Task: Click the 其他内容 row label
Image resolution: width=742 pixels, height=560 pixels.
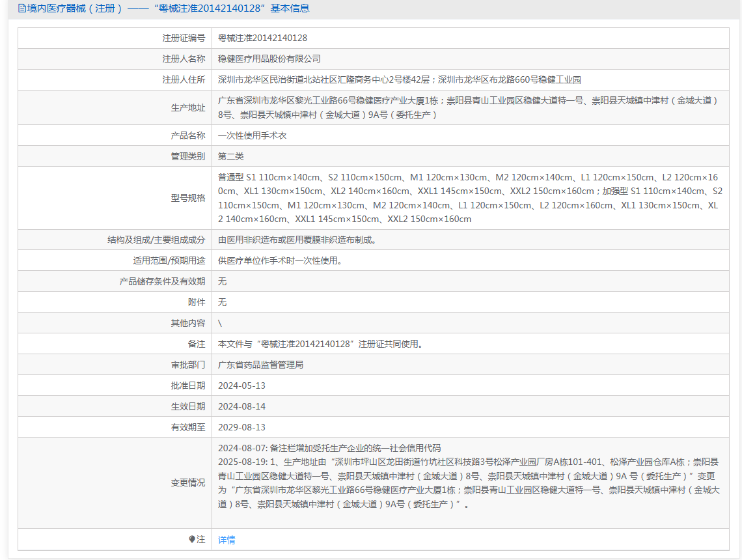Action: [188, 323]
